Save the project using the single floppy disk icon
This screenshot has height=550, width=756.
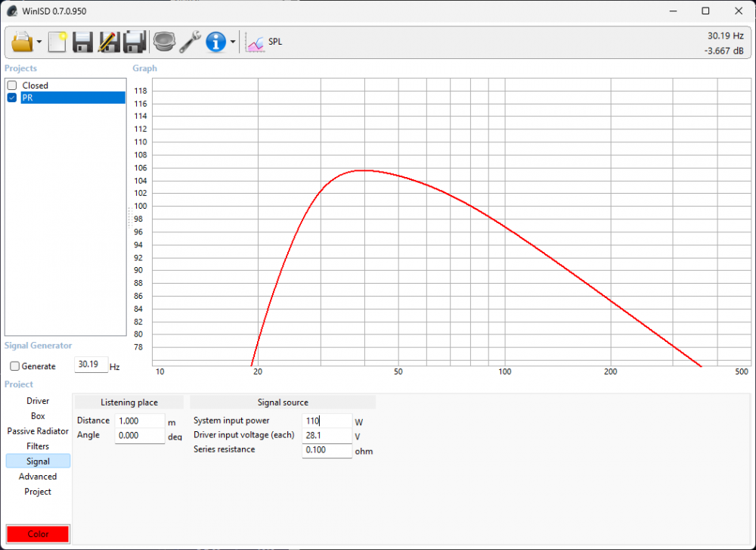[x=82, y=42]
